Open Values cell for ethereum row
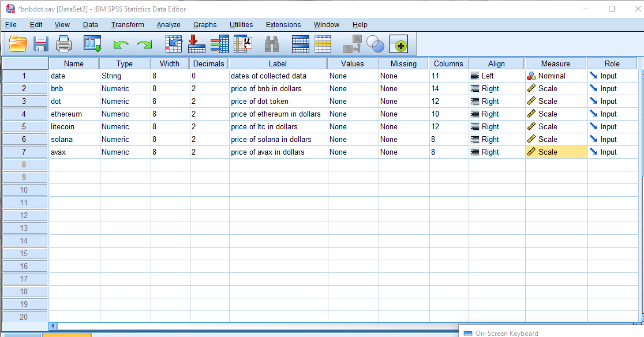644x337 pixels. [x=353, y=114]
